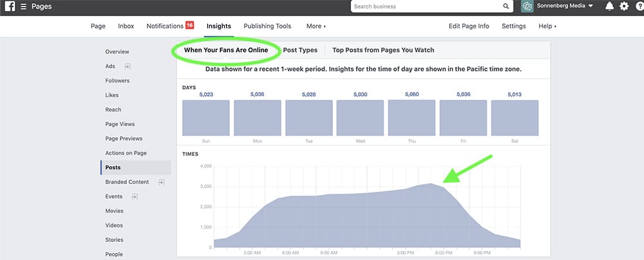Viewport: 644px width, 260px height.
Task: Open the hamburger menu next to Pages
Action: (23, 6)
